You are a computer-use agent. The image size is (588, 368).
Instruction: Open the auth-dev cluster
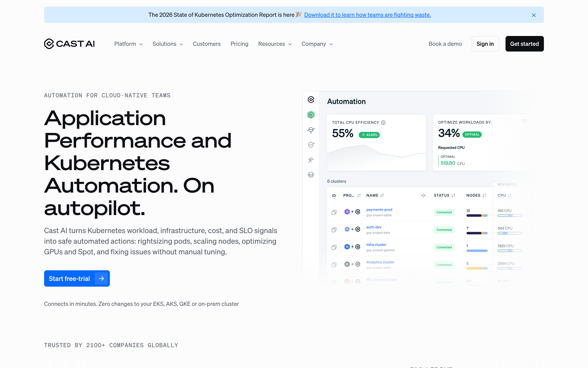pyautogui.click(x=374, y=227)
